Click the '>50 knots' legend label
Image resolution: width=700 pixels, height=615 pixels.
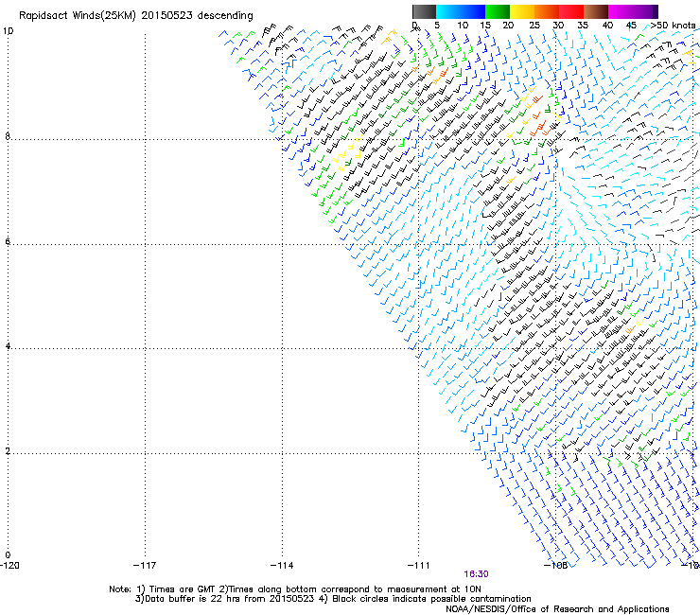click(x=673, y=26)
